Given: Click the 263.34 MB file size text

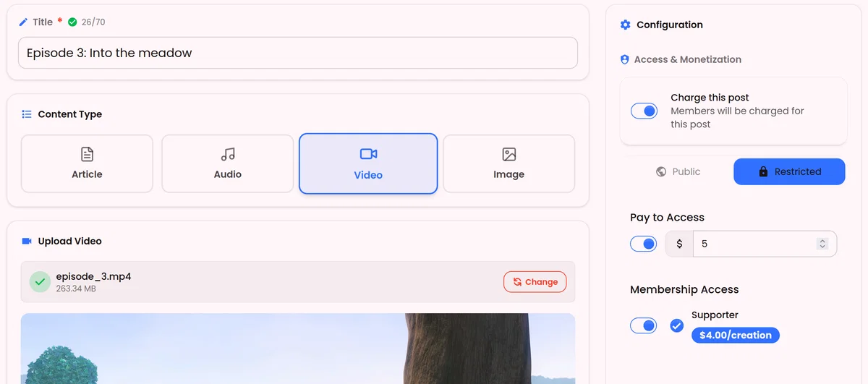Looking at the screenshot, I should [76, 289].
